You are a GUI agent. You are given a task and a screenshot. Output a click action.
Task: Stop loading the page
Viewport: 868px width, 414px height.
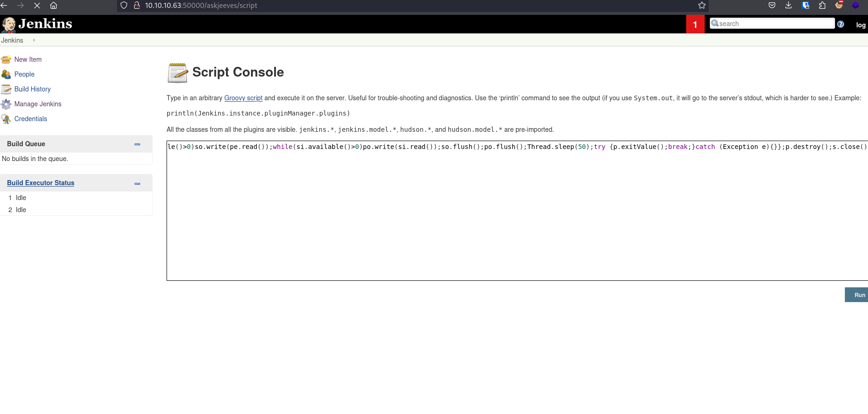tap(37, 6)
